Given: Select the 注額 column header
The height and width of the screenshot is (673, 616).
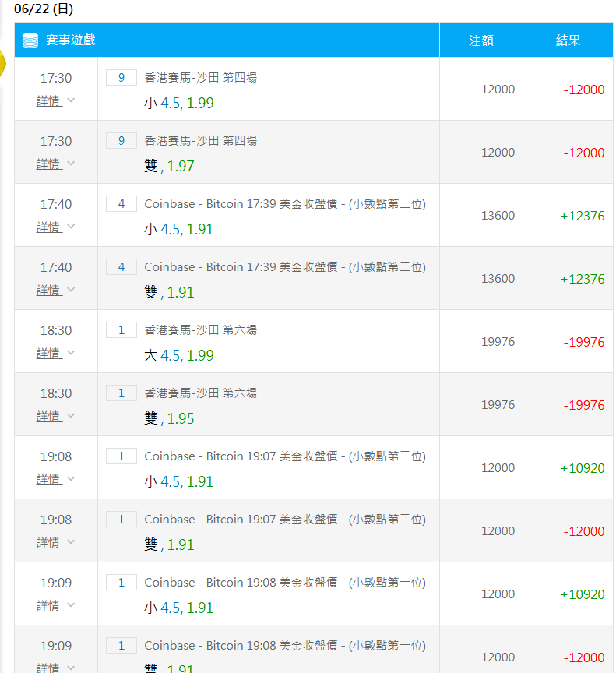Looking at the screenshot, I should (480, 41).
